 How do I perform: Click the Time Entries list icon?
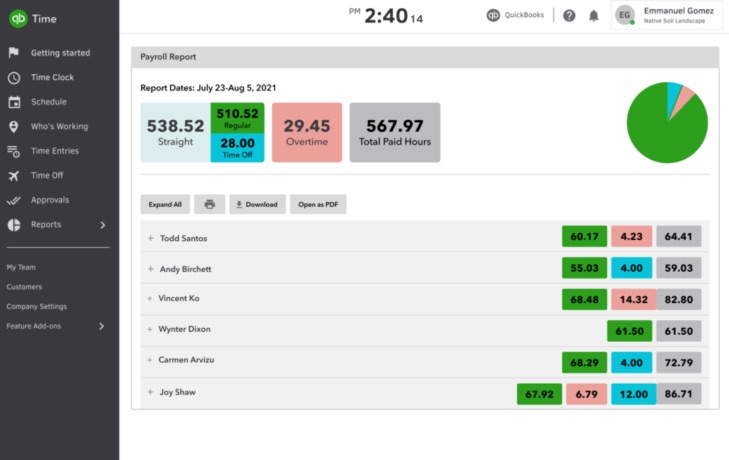[13, 151]
